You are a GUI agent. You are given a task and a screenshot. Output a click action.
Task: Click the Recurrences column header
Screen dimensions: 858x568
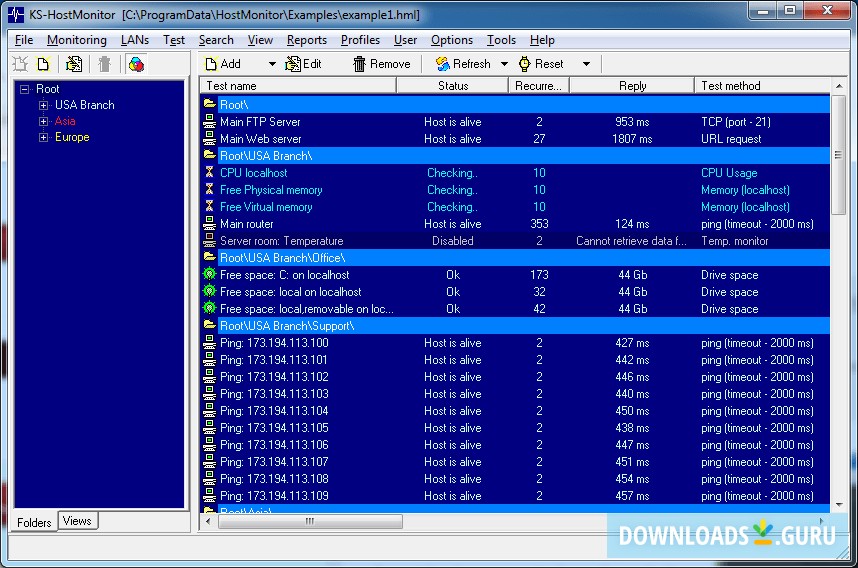[x=539, y=86]
